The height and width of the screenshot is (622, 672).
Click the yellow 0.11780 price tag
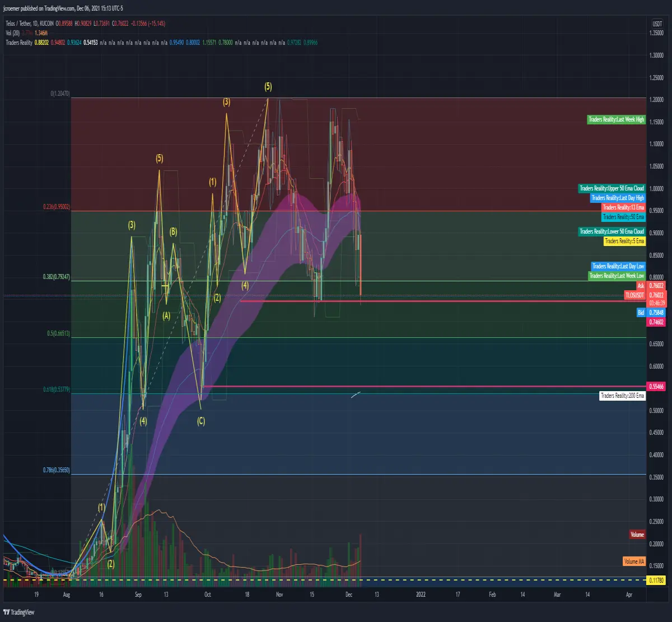[656, 580]
